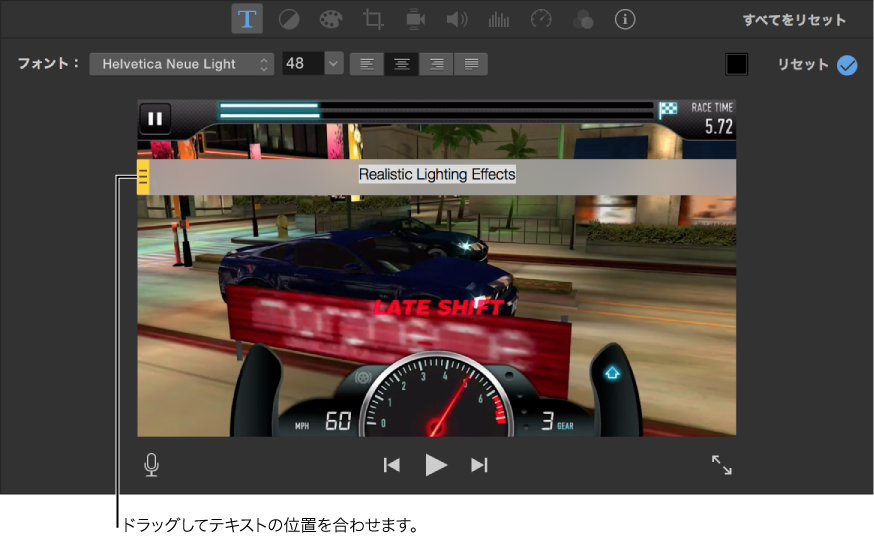The image size is (874, 544).
Task: Justify the title text
Action: (x=471, y=64)
